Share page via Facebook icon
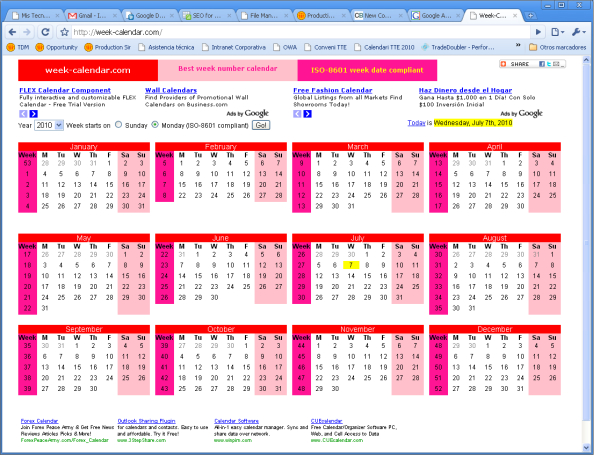Image resolution: width=600 pixels, height=457 pixels. click(x=541, y=64)
